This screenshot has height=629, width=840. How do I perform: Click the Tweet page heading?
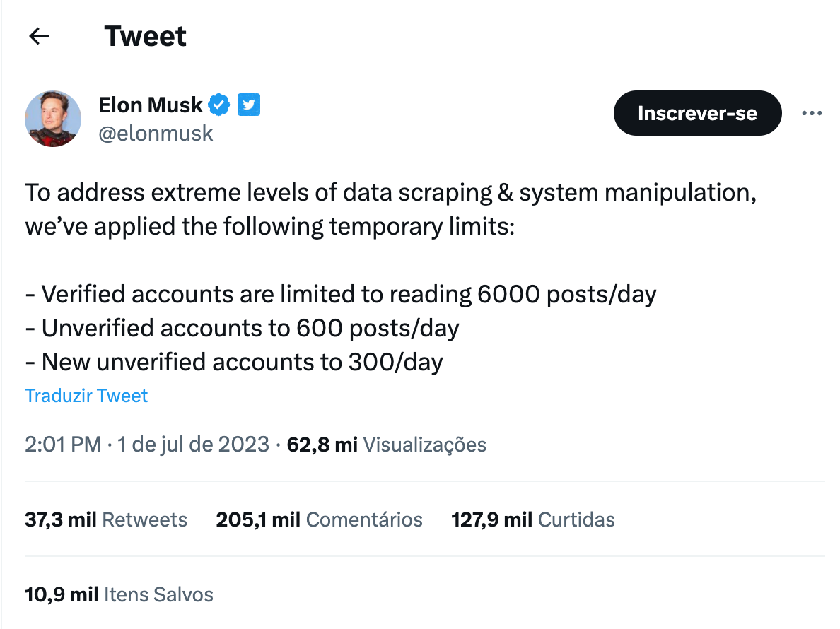click(145, 37)
